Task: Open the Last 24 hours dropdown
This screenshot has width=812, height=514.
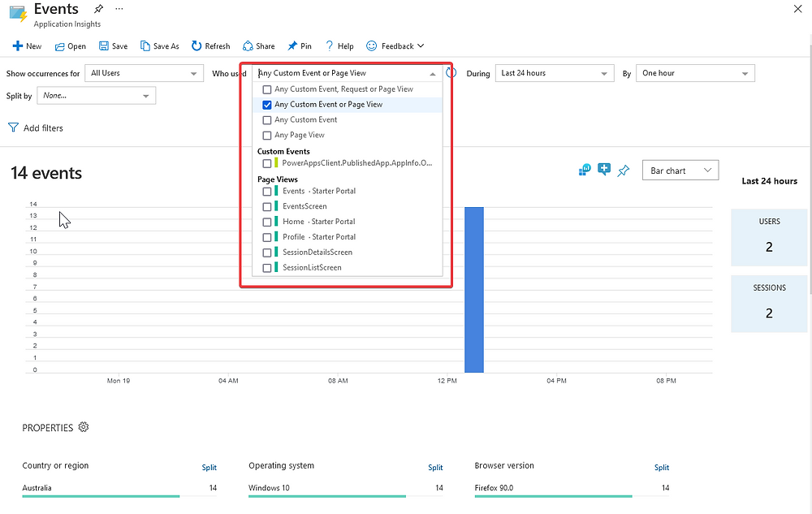Action: (x=555, y=74)
